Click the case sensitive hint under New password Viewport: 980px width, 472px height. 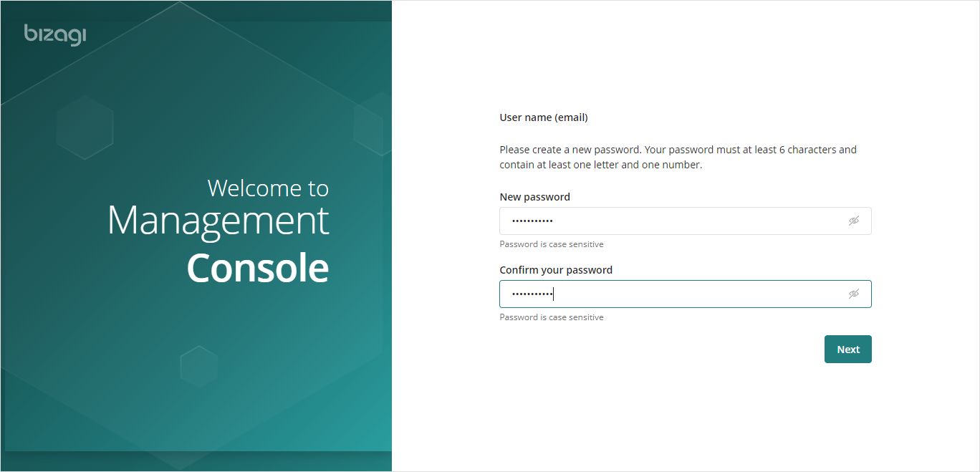click(552, 244)
